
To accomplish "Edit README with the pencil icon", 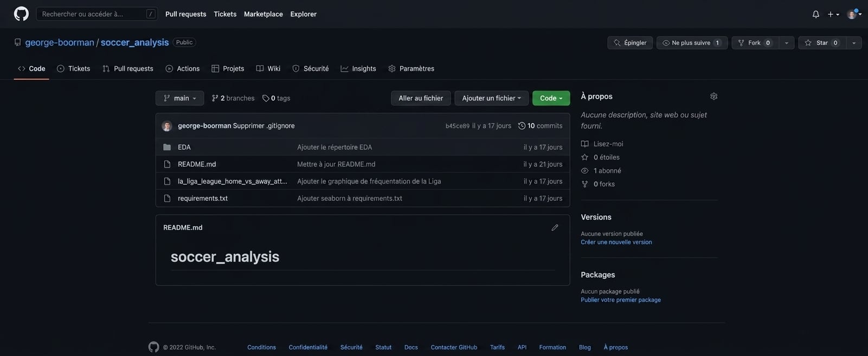I will 555,227.
